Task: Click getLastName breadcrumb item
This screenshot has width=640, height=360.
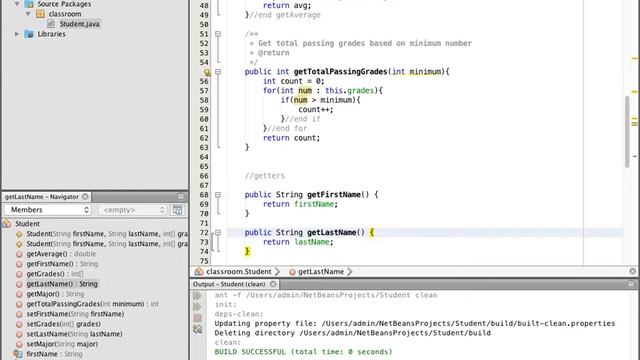Action: point(321,271)
